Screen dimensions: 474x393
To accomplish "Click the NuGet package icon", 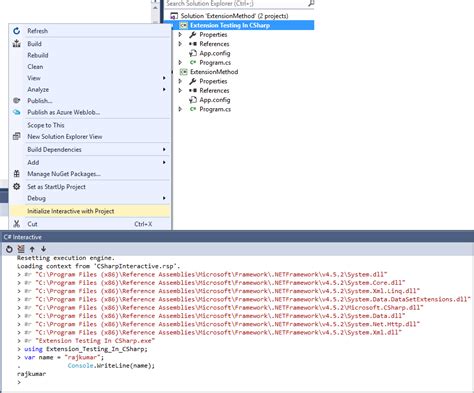I will pyautogui.click(x=17, y=174).
